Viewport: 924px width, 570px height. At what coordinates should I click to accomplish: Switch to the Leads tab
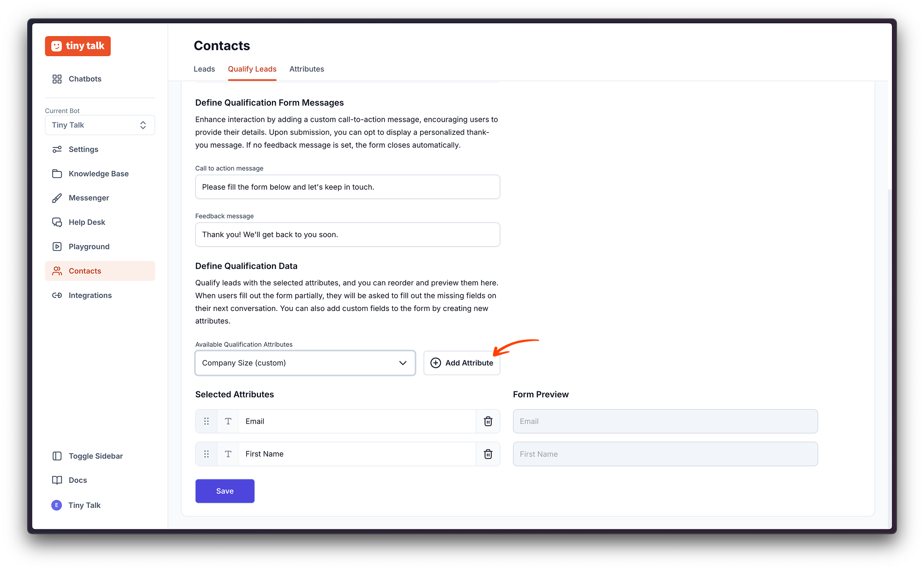(x=204, y=69)
